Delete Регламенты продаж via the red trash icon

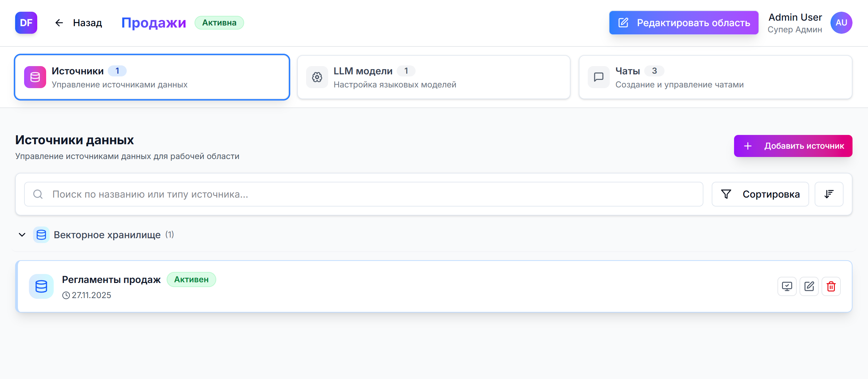coord(831,286)
